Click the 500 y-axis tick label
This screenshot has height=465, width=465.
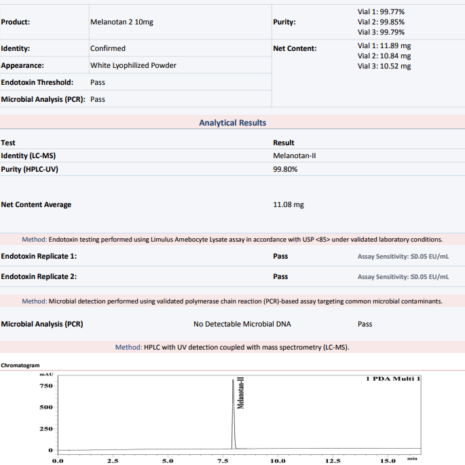pos(46,407)
